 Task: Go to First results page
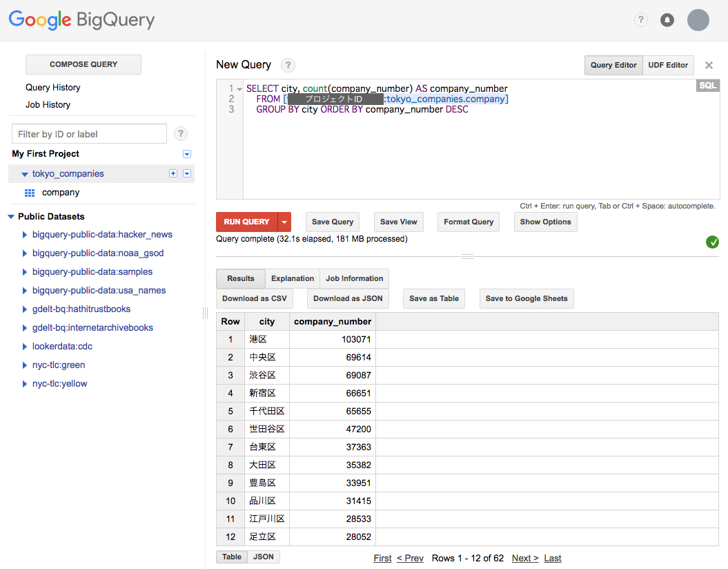coord(382,559)
